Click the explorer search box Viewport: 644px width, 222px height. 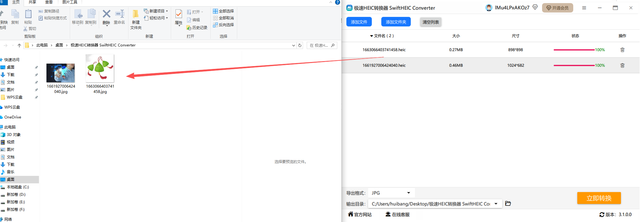click(320, 46)
